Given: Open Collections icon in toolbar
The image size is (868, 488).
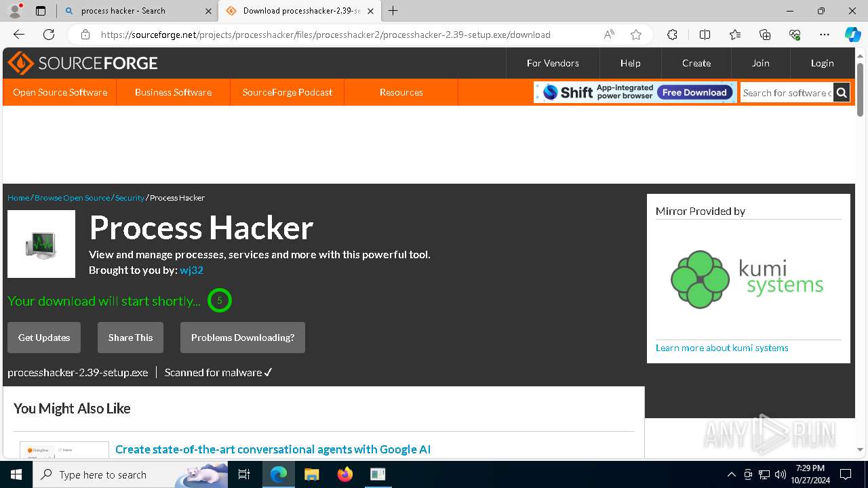Looking at the screenshot, I should pyautogui.click(x=765, y=35).
